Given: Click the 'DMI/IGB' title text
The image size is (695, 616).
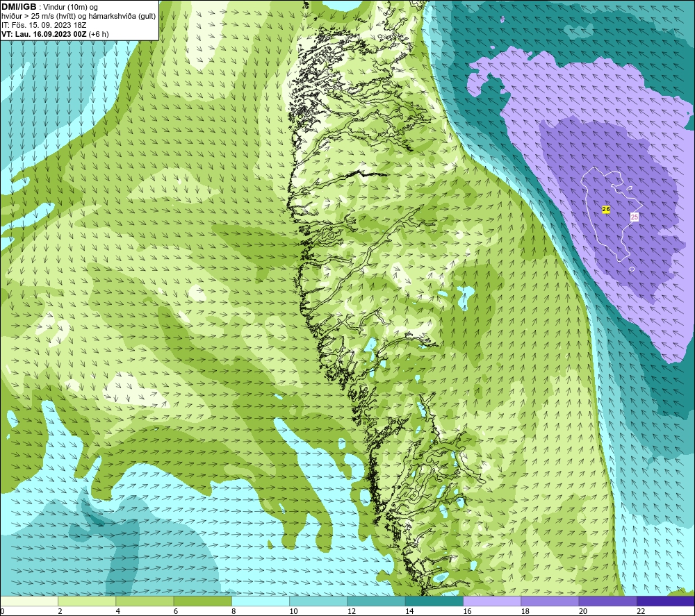Looking at the screenshot, I should coord(19,7).
